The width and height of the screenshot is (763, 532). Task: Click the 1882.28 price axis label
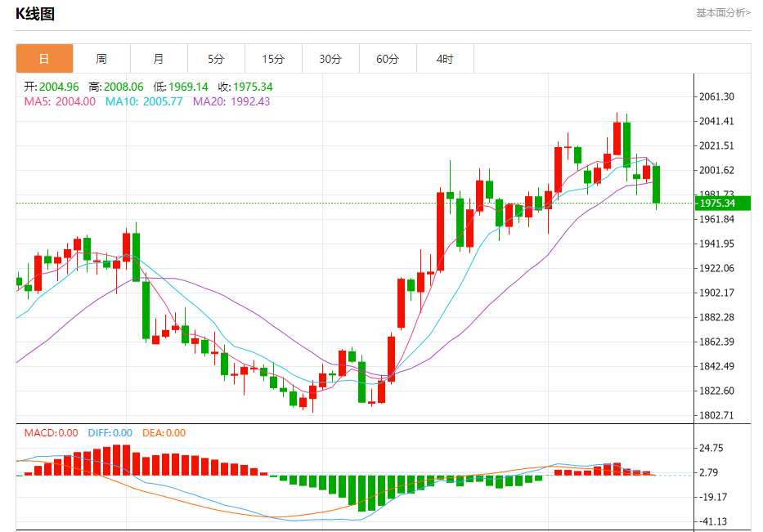[x=716, y=317]
